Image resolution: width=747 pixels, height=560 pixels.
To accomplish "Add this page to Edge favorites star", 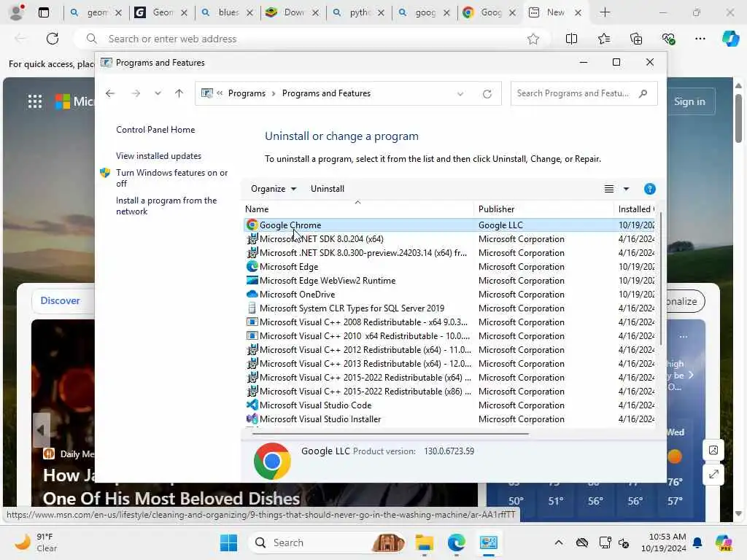I will click(x=533, y=39).
